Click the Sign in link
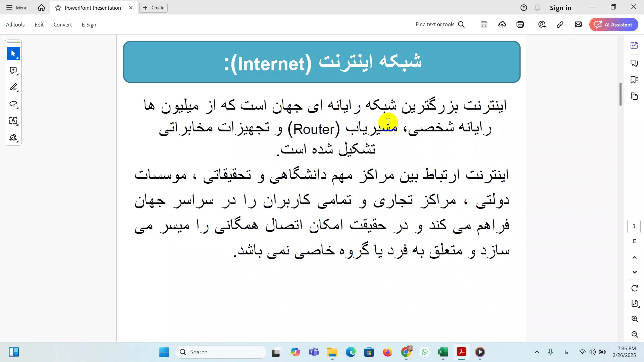The image size is (644, 362). click(x=560, y=8)
